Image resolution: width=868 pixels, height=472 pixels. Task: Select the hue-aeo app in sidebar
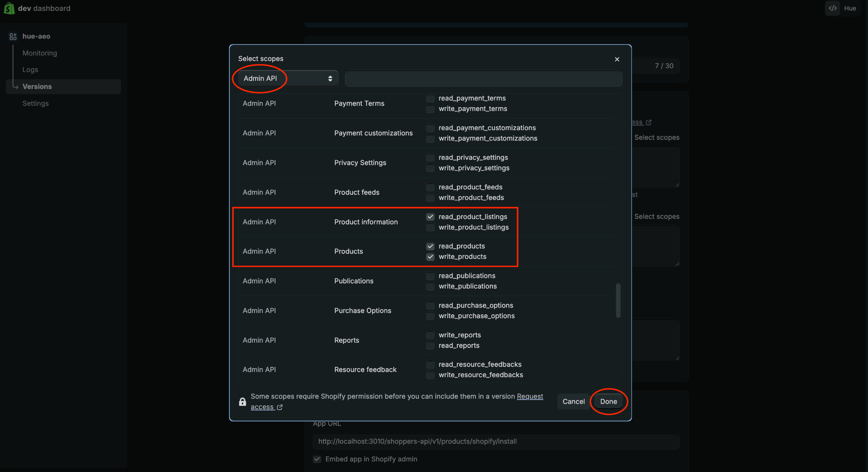[36, 36]
